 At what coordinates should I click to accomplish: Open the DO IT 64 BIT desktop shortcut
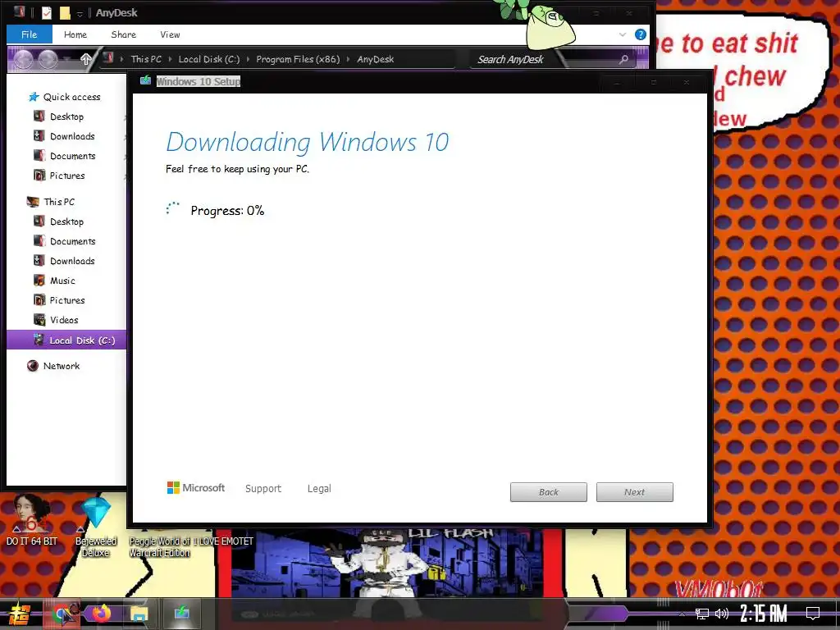(32, 519)
